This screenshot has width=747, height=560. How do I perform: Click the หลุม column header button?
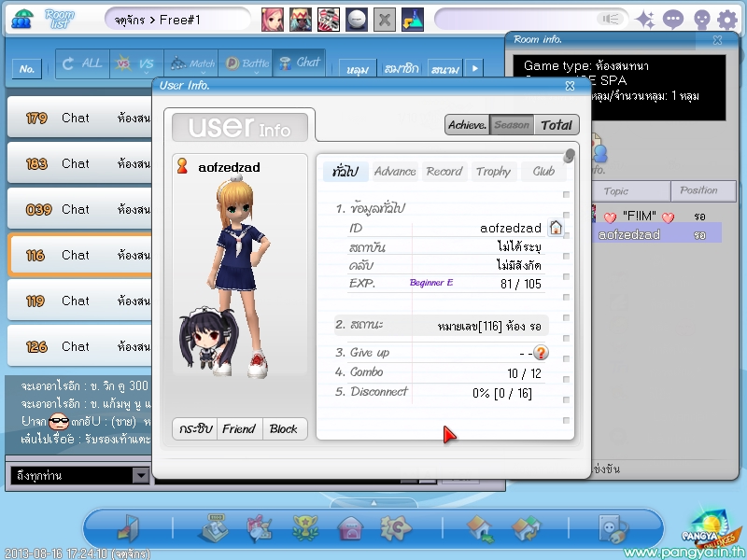click(x=358, y=69)
